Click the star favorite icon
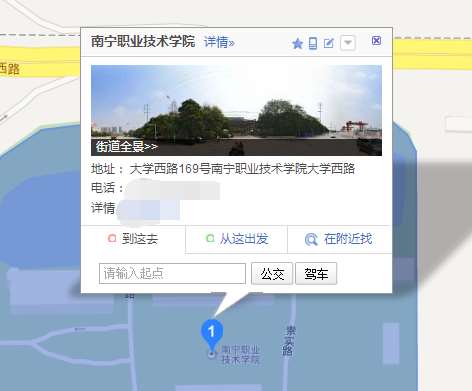Viewport: 472px width, 391px height. pos(297,43)
